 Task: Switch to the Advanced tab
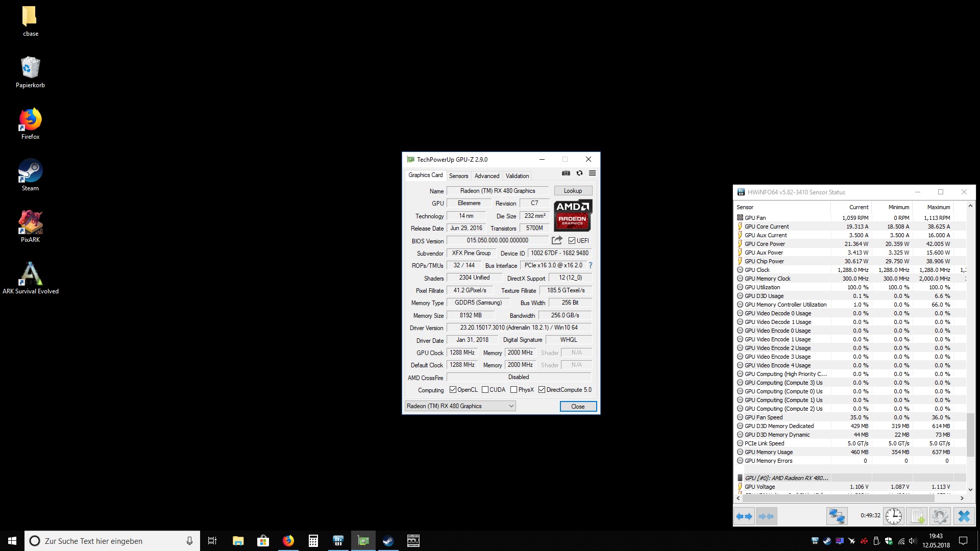[x=486, y=176]
